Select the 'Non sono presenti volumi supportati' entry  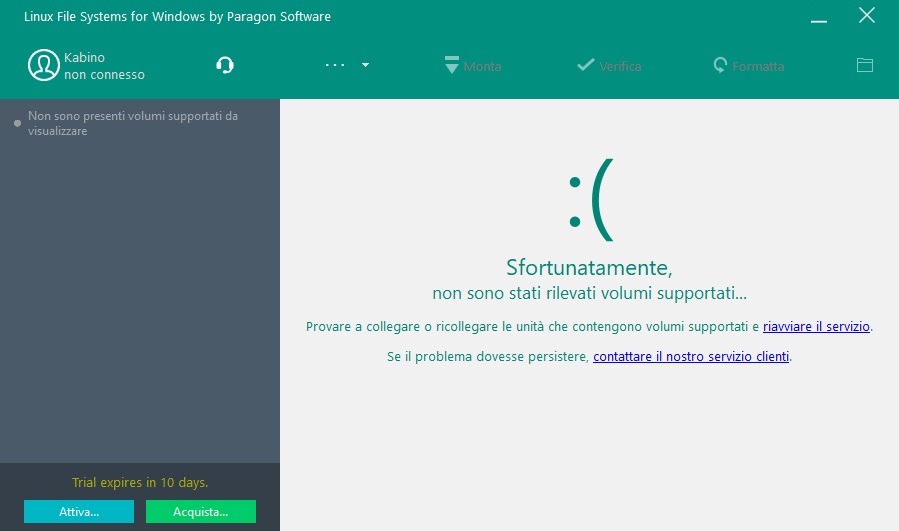coord(133,123)
